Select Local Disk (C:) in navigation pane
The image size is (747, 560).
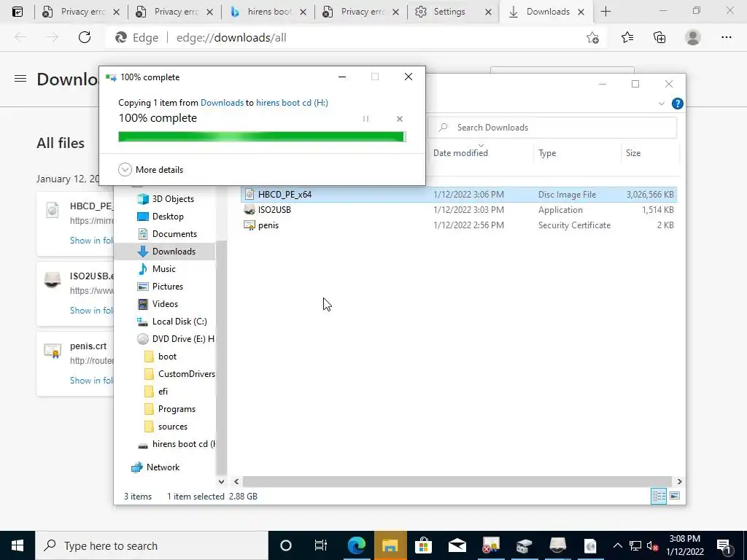pos(172,322)
